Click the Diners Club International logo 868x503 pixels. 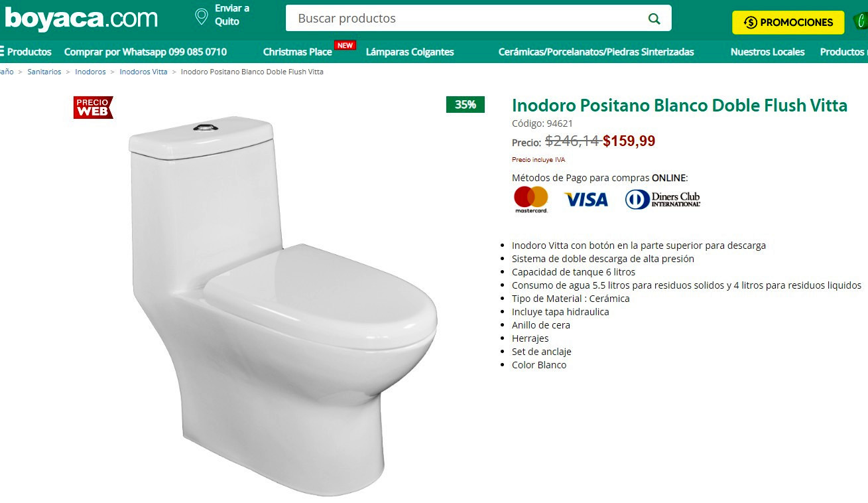pos(662,199)
